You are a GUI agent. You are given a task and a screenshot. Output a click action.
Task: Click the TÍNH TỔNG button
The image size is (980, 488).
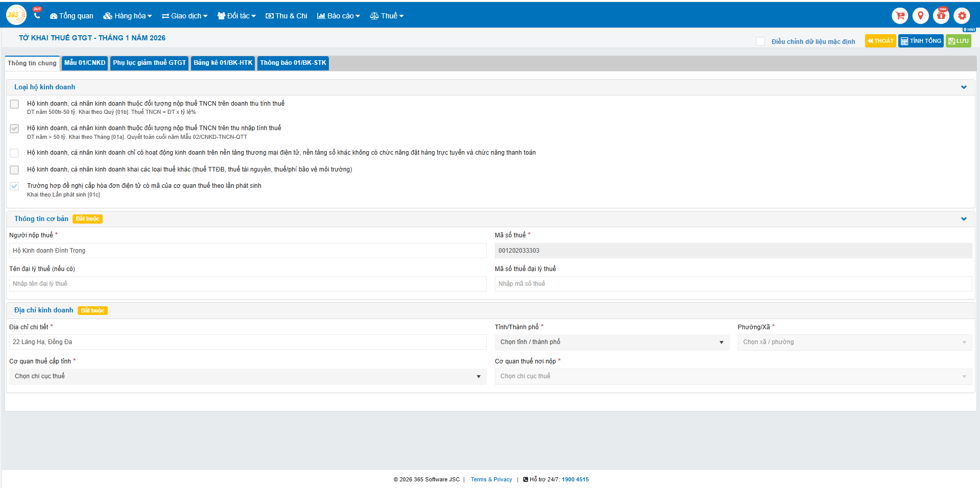click(920, 41)
